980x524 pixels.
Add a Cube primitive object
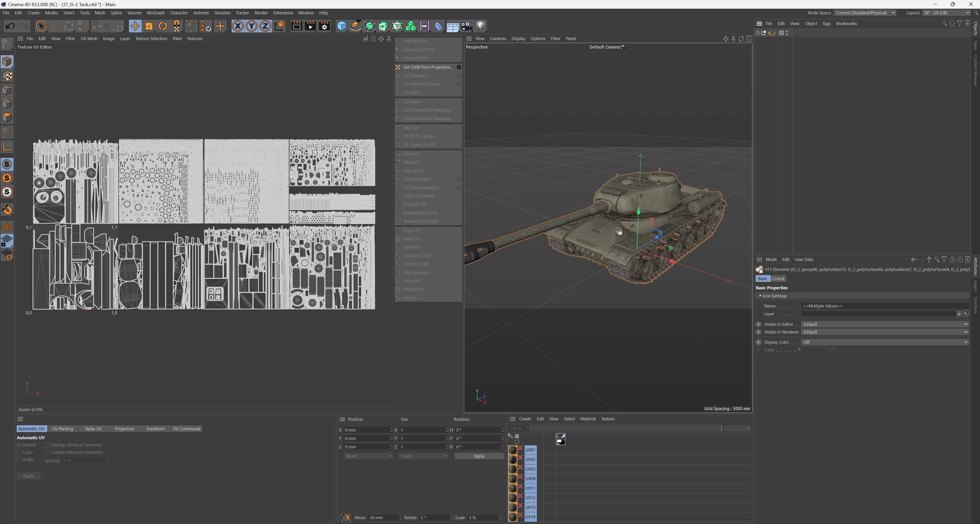point(342,26)
